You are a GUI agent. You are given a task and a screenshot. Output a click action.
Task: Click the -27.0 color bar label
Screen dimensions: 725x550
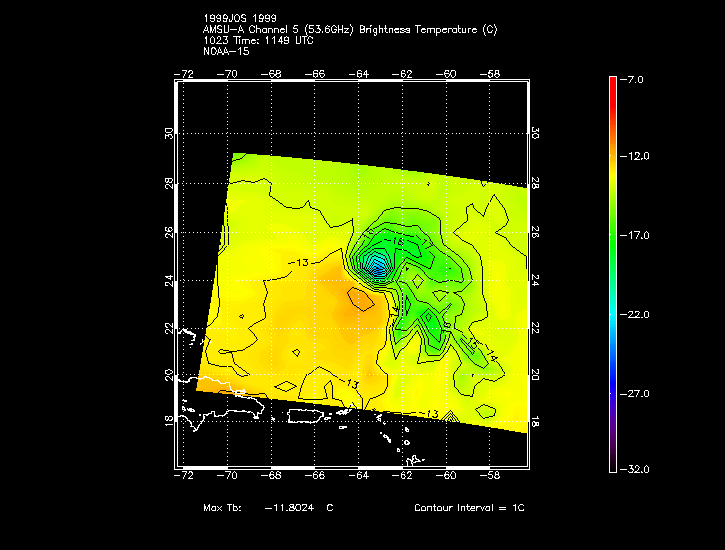[x=637, y=393]
